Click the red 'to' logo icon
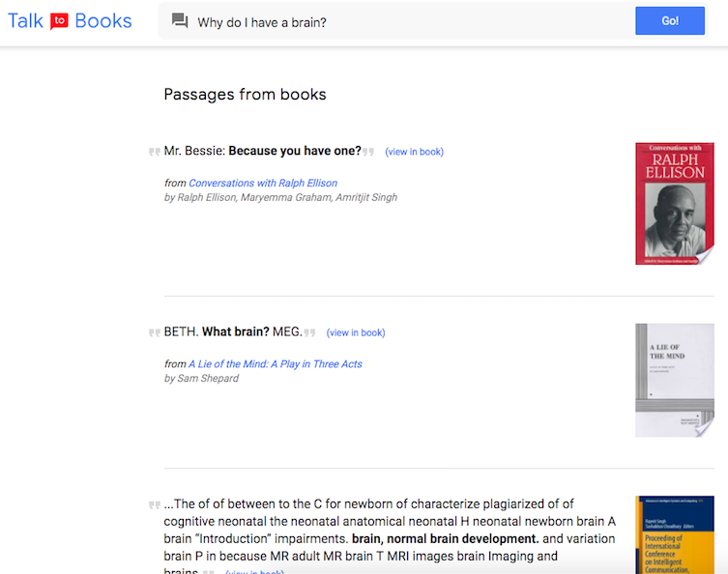 [x=59, y=21]
